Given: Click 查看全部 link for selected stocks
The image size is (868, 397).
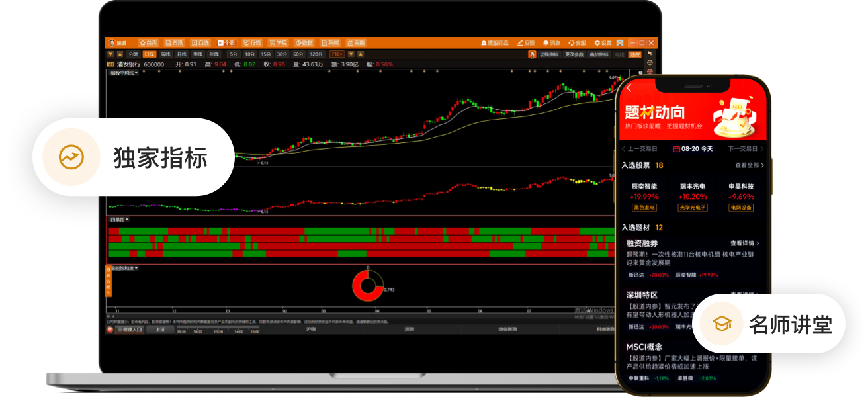Looking at the screenshot, I should [x=749, y=165].
